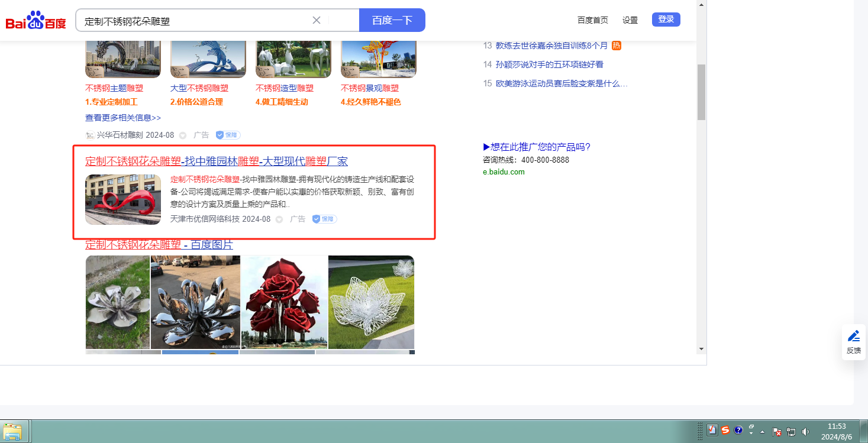Click 保障 badge on 兴华石材雕刻 ad
868x443 pixels.
pos(228,135)
